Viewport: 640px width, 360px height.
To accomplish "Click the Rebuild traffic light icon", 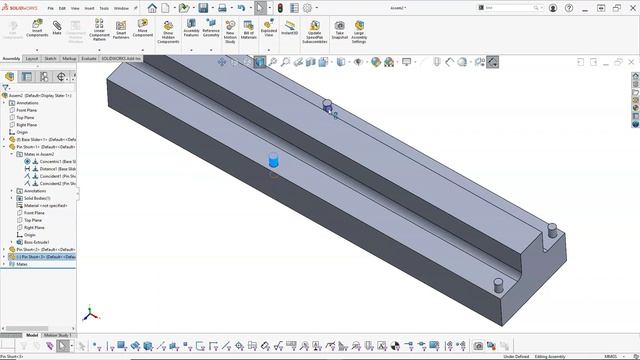I will tap(280, 8).
